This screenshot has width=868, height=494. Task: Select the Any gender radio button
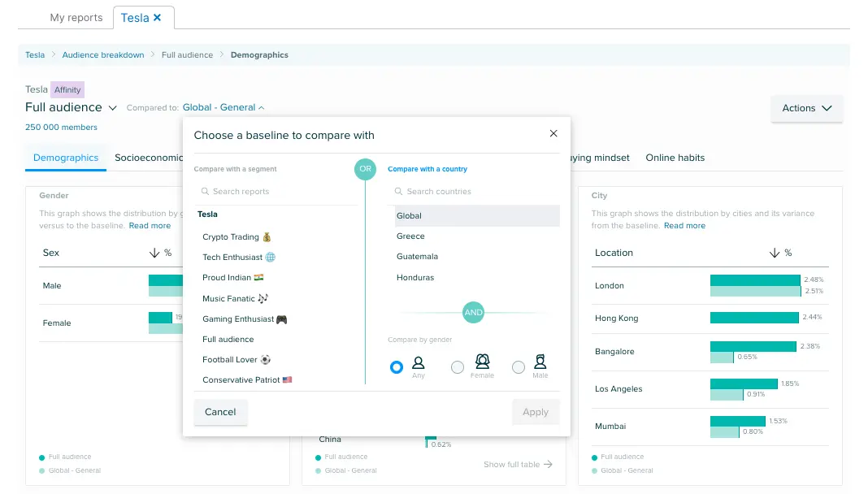coord(397,367)
